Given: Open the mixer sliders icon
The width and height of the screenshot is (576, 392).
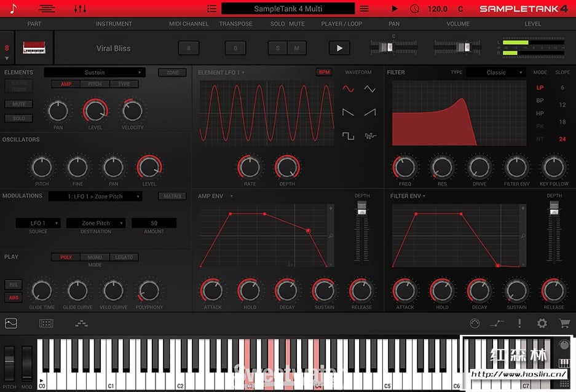Looking at the screenshot, I should 80,9.
